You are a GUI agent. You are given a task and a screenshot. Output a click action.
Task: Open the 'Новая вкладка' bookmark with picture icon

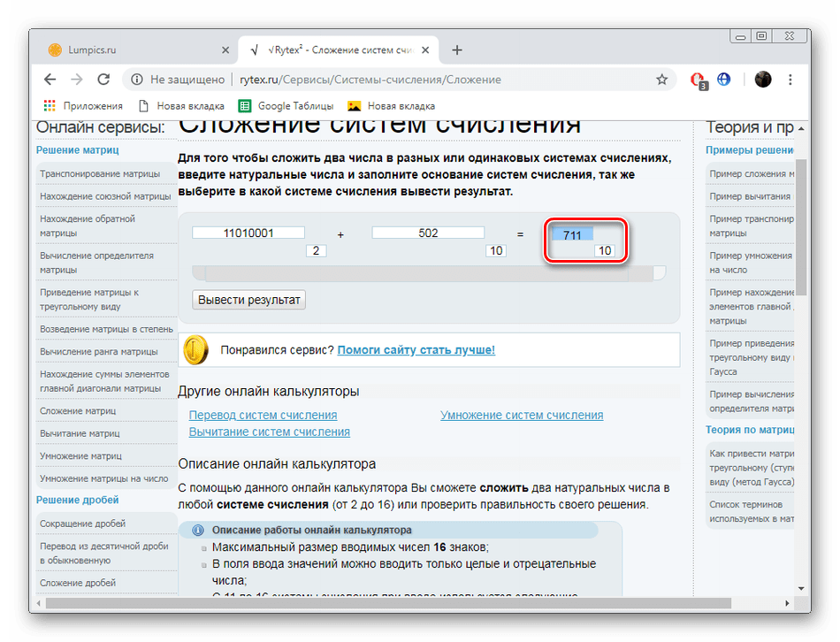[x=391, y=106]
